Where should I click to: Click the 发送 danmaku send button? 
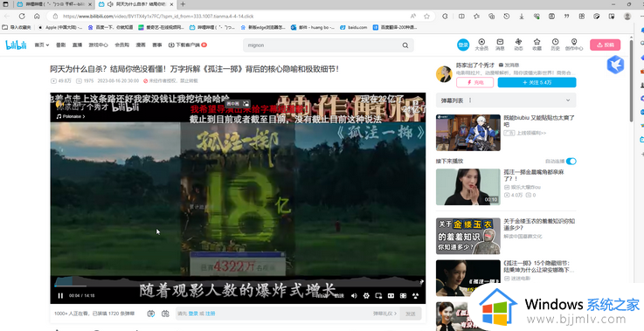[411, 314]
